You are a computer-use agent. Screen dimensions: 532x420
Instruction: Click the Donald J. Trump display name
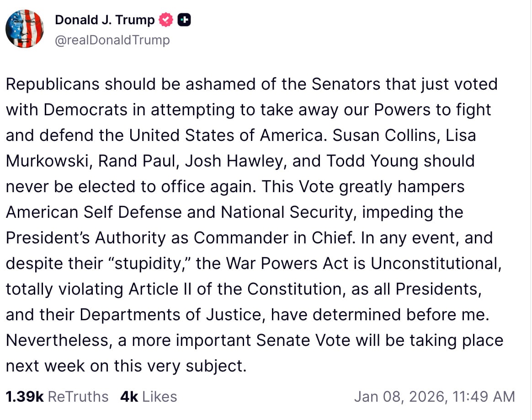(104, 20)
